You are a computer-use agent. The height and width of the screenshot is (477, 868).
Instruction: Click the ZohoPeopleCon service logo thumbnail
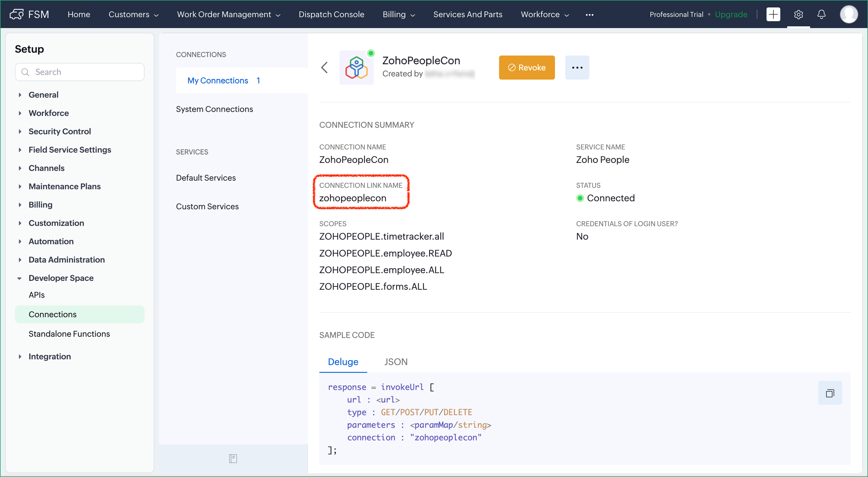[356, 68]
